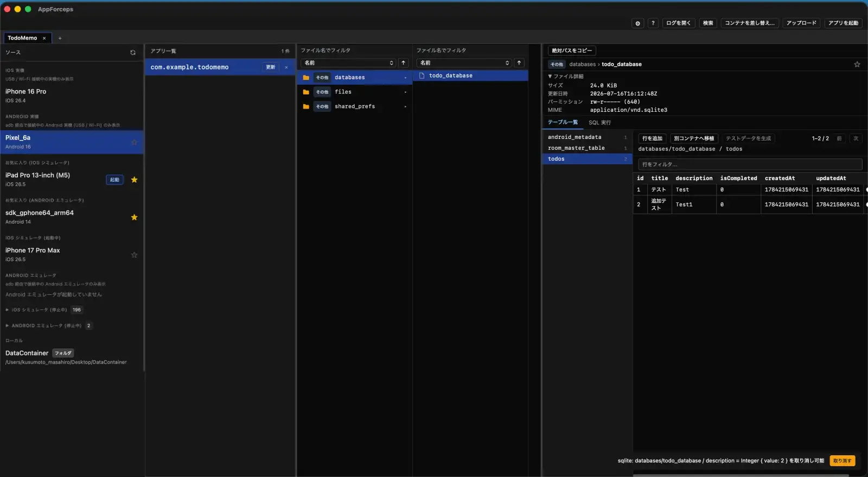Select the テーブル一覧 tab

coord(563,122)
